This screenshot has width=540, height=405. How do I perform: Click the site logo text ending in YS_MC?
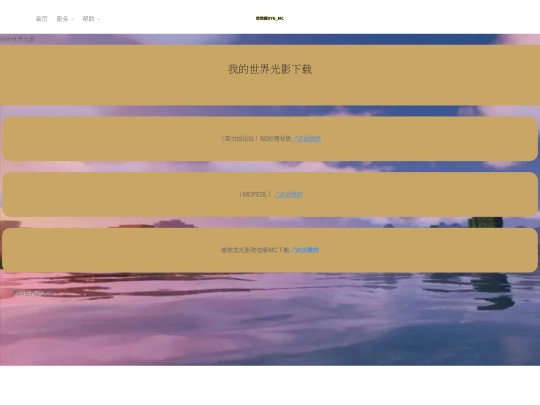coord(270,19)
